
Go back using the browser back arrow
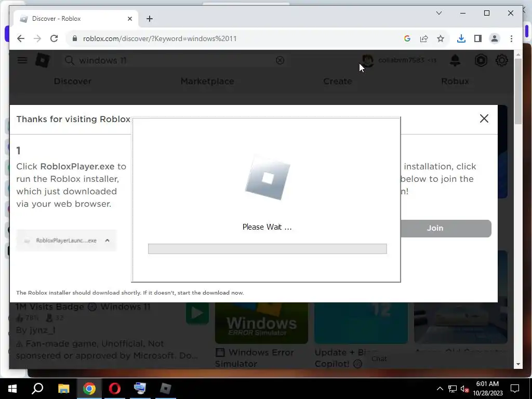[21, 38]
